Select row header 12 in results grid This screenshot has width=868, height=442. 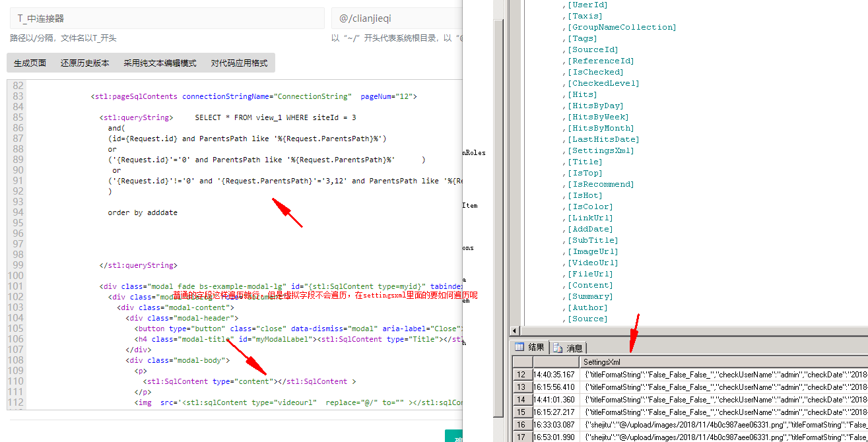(x=522, y=375)
